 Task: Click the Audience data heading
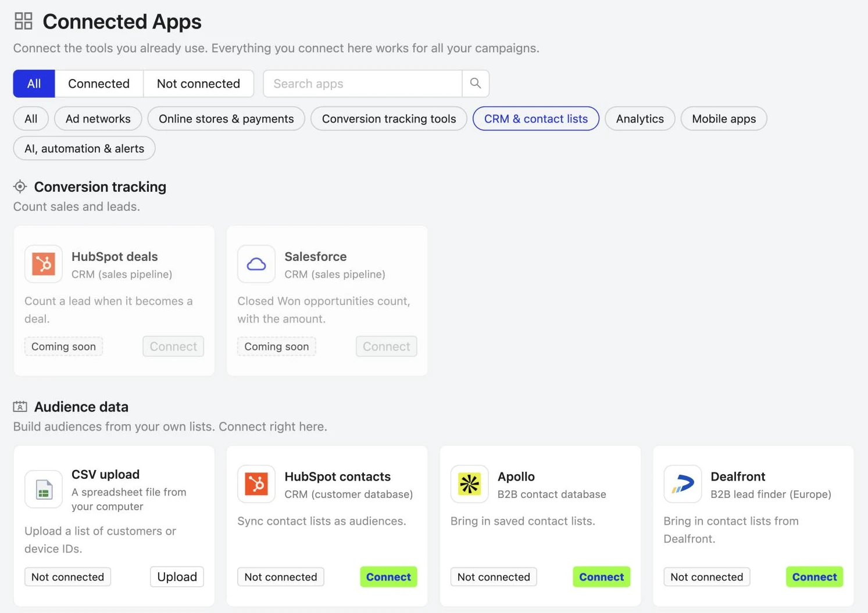coord(81,407)
